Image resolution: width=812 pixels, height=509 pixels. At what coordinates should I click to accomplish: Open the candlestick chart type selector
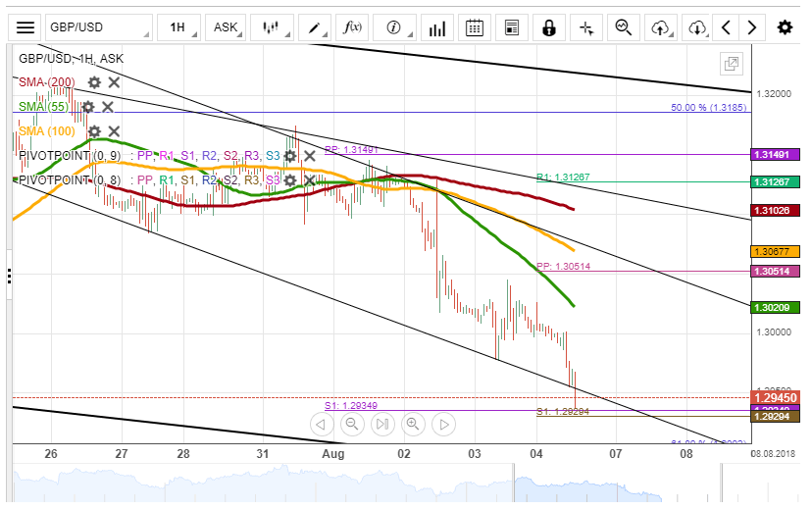(272, 27)
